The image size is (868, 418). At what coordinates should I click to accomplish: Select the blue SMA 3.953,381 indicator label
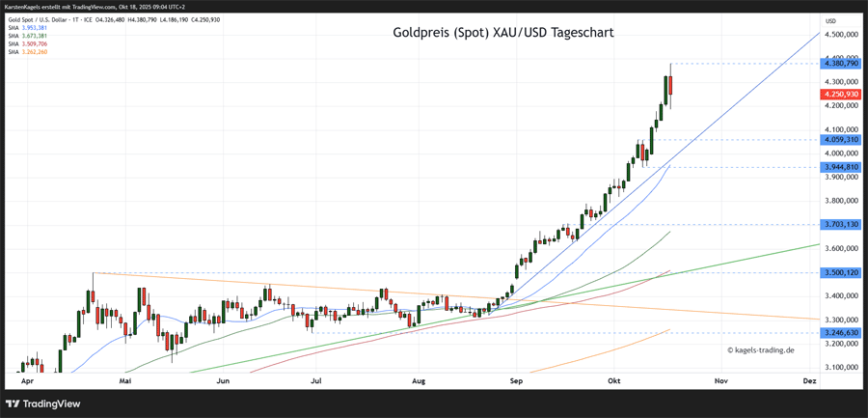[26, 28]
